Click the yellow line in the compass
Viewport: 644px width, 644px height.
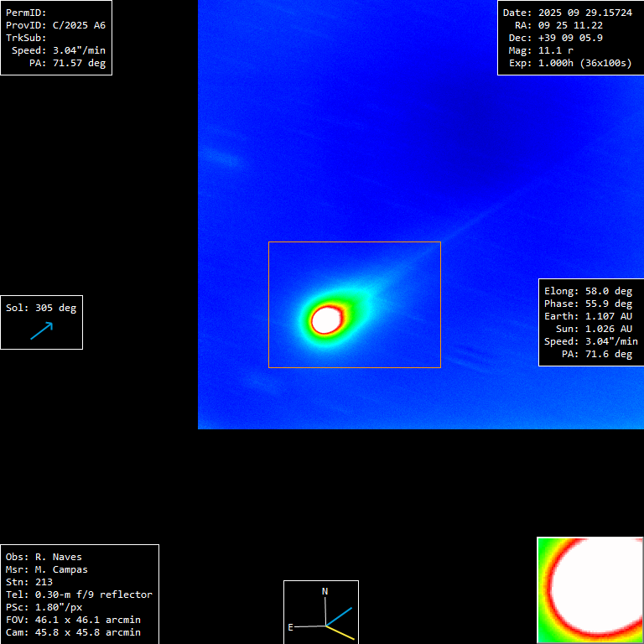coord(342,633)
